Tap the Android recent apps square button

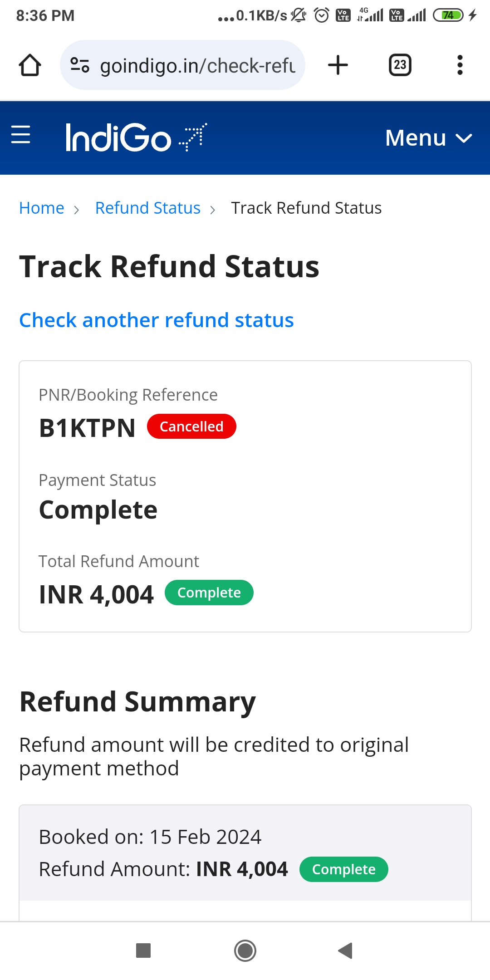[x=143, y=951]
